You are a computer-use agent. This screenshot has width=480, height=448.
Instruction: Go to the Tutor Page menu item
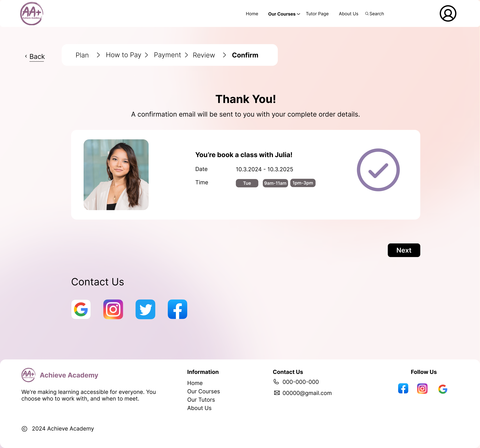(x=317, y=14)
